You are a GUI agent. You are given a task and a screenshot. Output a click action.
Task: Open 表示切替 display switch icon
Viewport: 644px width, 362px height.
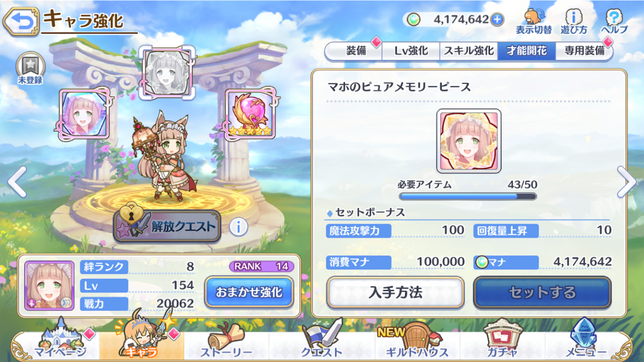(x=533, y=22)
